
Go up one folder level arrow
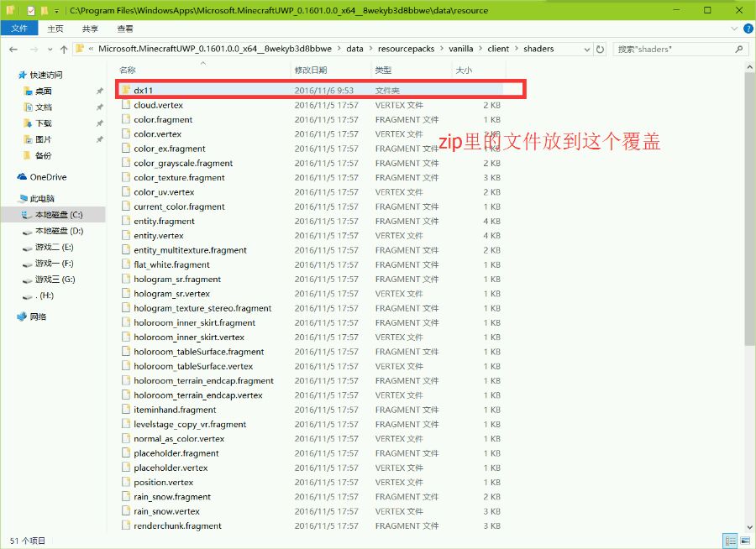tap(64, 50)
